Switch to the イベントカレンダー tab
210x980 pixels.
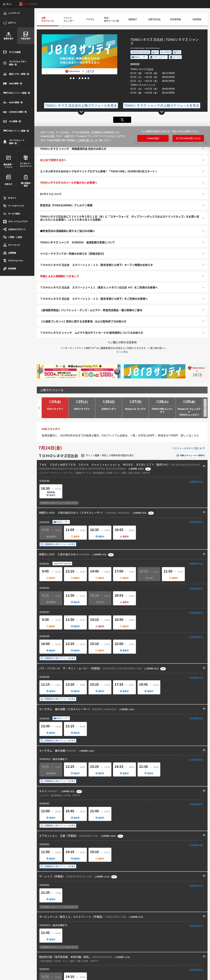[69, 19]
